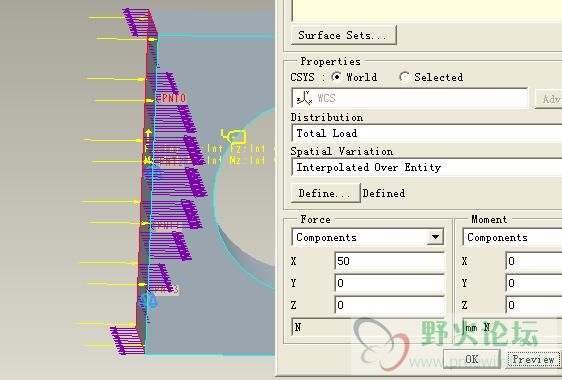Screen dimensions: 562x380
Task: Click the WCS coordinate system text field
Action: 409,98
